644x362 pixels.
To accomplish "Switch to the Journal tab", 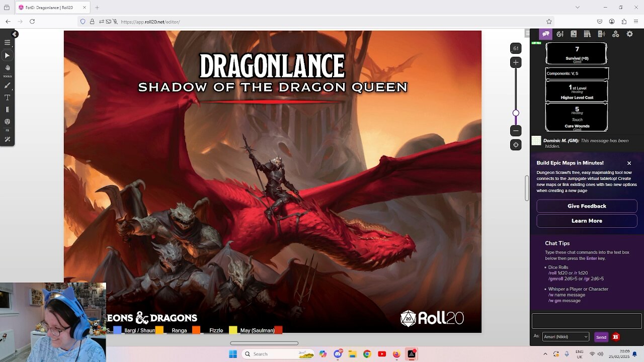I will point(574,34).
